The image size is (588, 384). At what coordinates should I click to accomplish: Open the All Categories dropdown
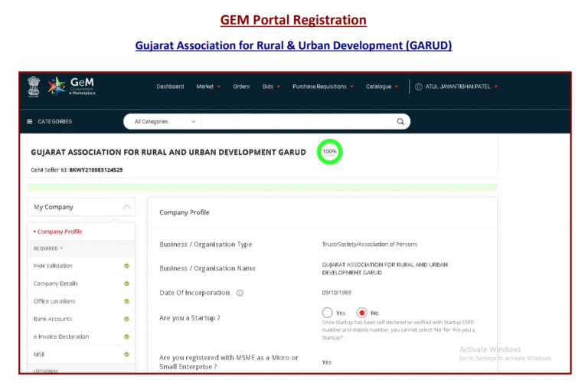click(x=165, y=122)
